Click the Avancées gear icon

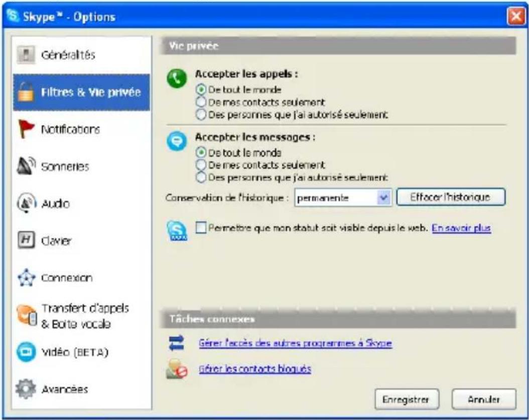26,388
